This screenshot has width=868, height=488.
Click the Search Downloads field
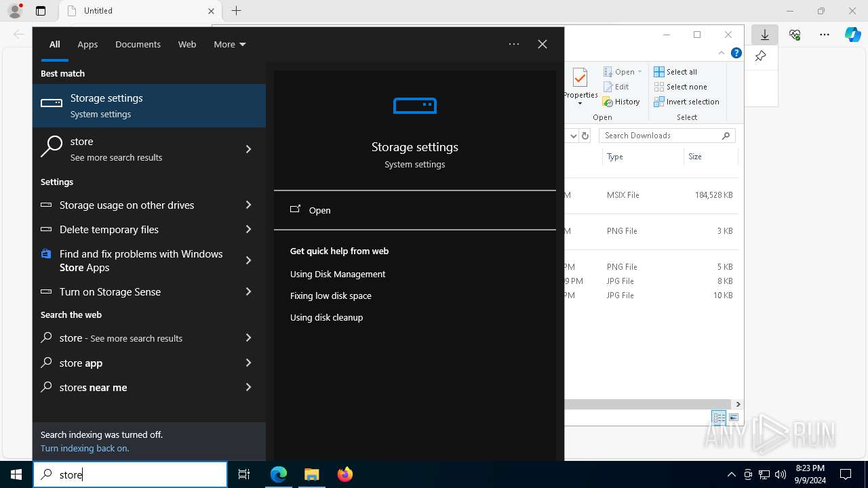(667, 136)
